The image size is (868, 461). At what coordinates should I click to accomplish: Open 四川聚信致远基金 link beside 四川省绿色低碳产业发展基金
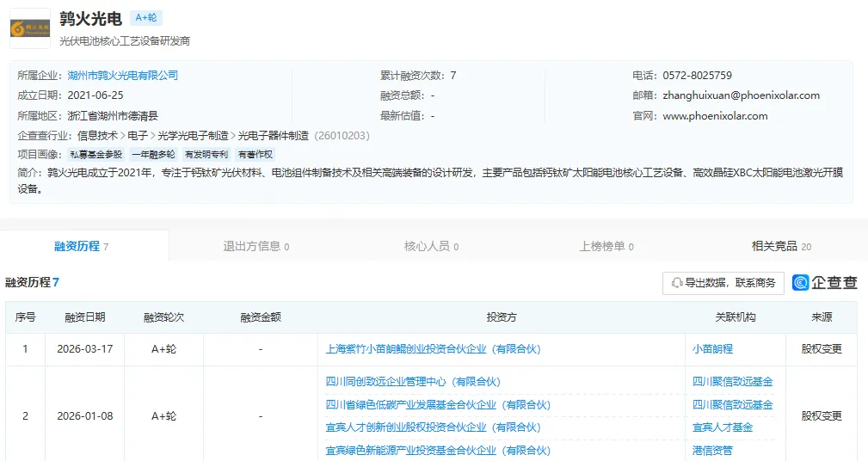pos(732,404)
